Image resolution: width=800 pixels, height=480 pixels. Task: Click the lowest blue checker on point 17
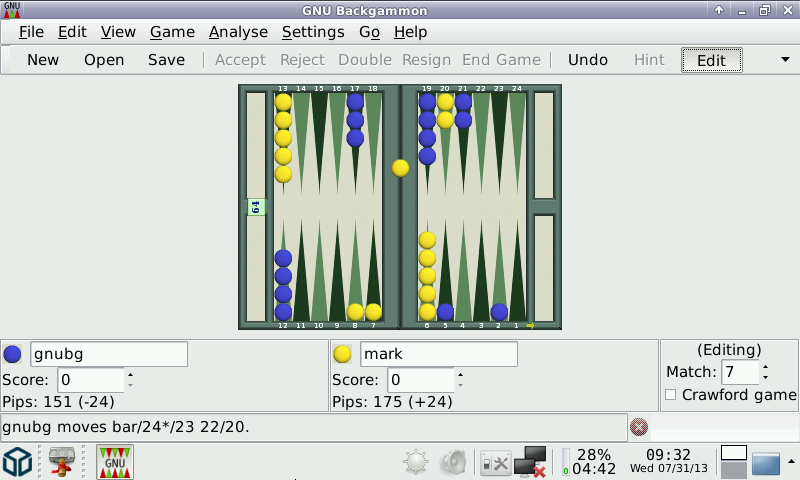(x=355, y=138)
